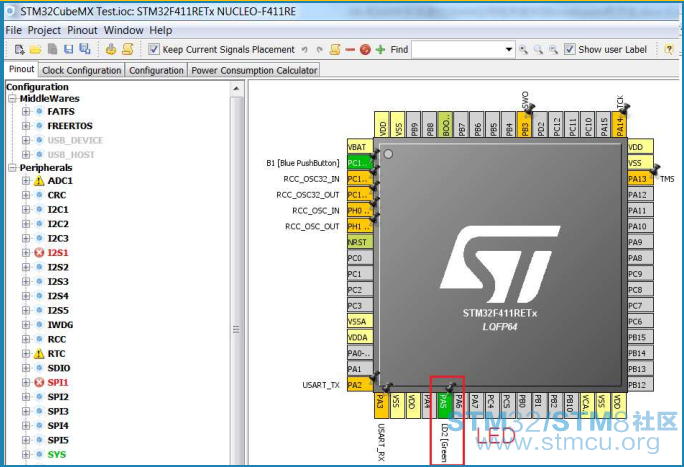Click the PC7 pin on right side
This screenshot has width=684, height=467.
[x=640, y=306]
